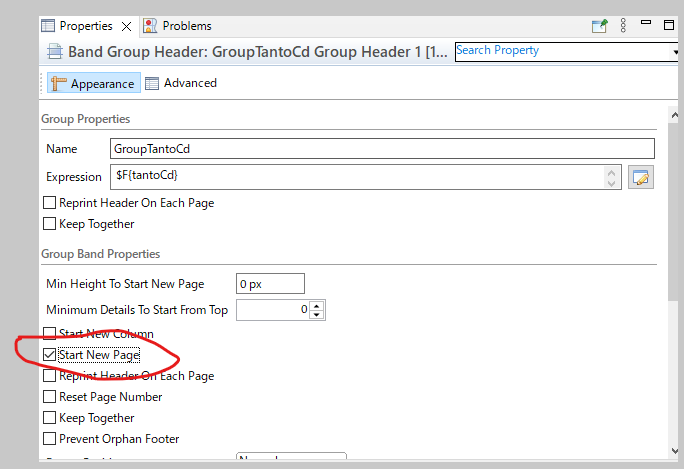Uncheck the Start New Page checkbox
This screenshot has width=684, height=469.
tap(50, 355)
